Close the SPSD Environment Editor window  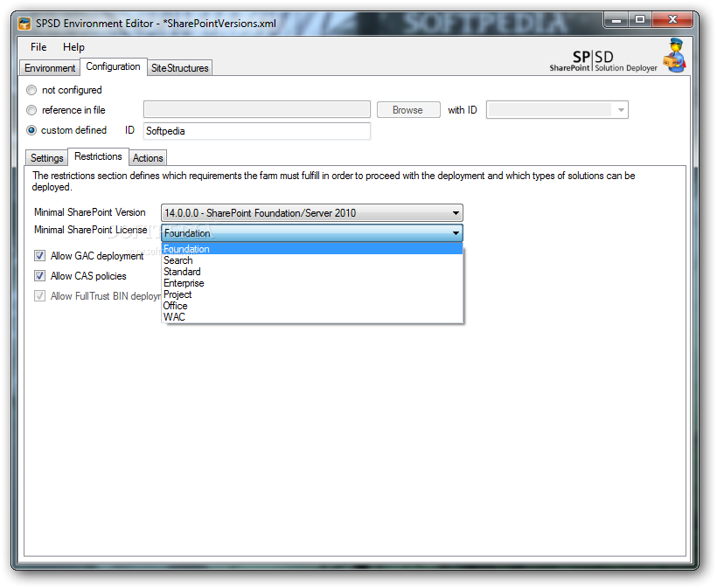[x=672, y=19]
